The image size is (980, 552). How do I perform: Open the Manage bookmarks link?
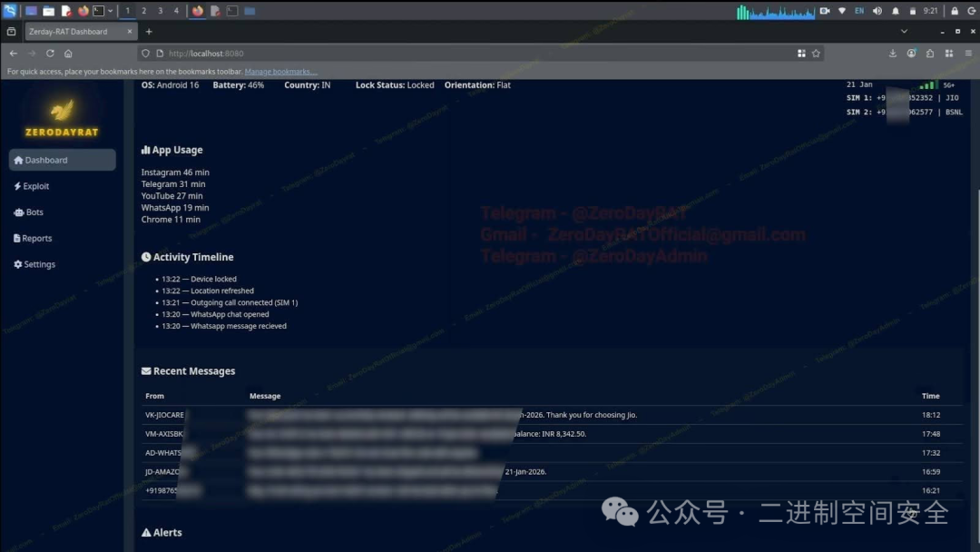pos(280,70)
